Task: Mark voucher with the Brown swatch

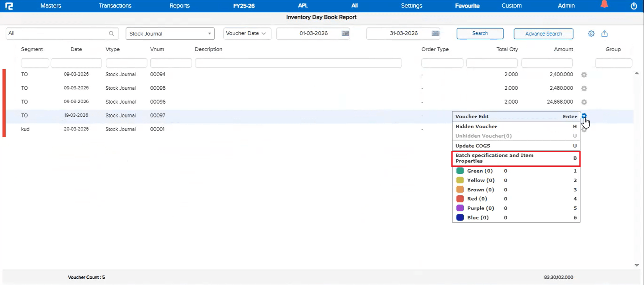Action: coord(460,190)
